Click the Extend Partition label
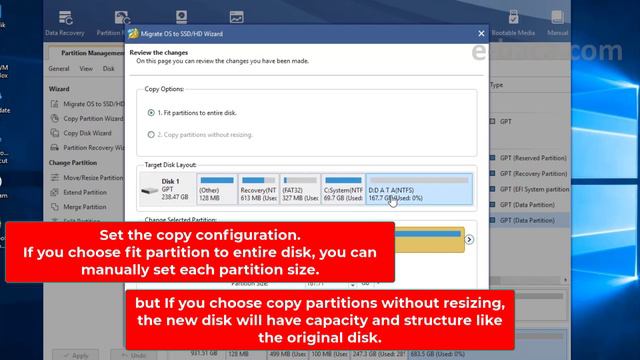The image size is (640, 360). tap(85, 192)
